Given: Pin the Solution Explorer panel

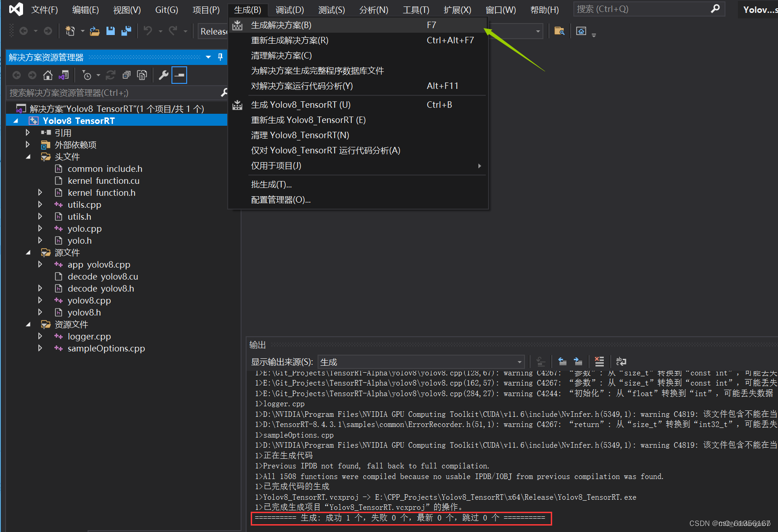Looking at the screenshot, I should click(x=220, y=57).
